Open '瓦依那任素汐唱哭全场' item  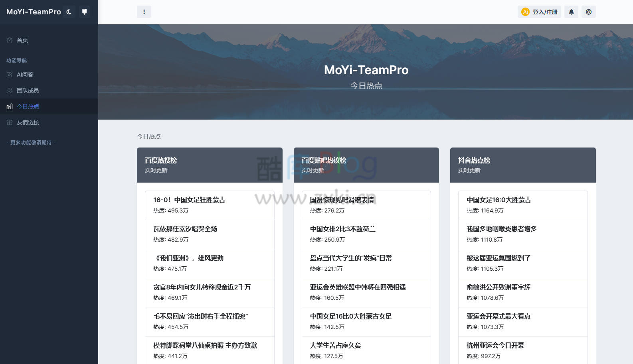click(210, 234)
